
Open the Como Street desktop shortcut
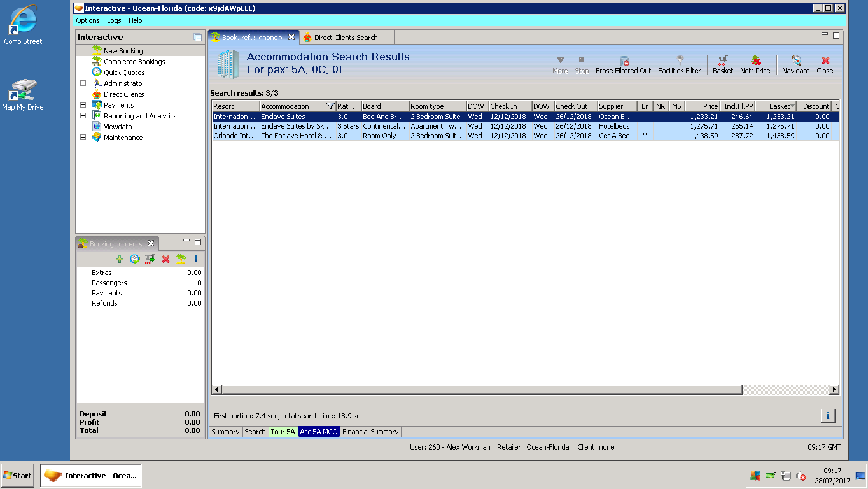[23, 25]
